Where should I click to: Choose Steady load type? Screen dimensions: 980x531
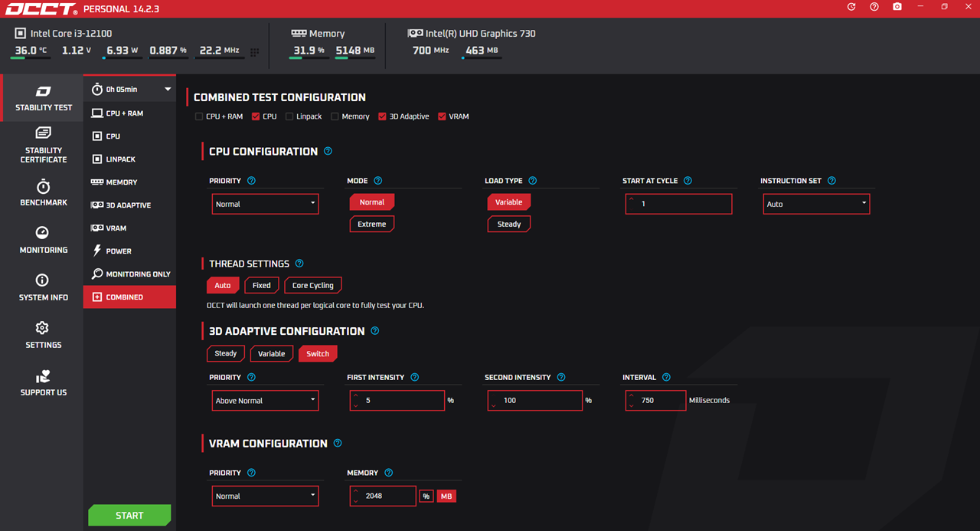point(509,224)
